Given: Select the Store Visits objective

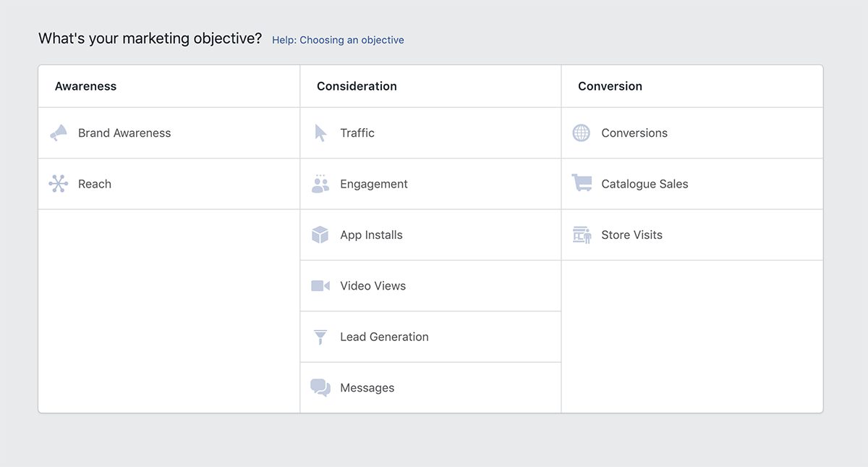Looking at the screenshot, I should pyautogui.click(x=692, y=235).
